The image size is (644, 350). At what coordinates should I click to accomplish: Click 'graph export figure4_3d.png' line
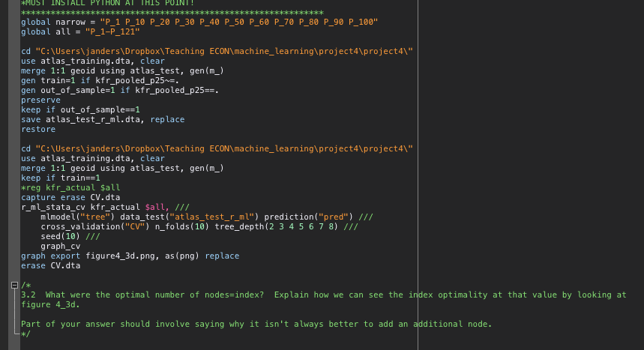tap(130, 256)
